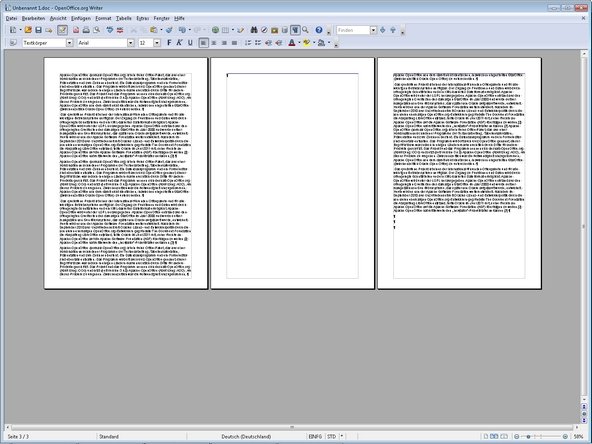Click Deutsch (Deutschland) language in status bar

point(246,436)
